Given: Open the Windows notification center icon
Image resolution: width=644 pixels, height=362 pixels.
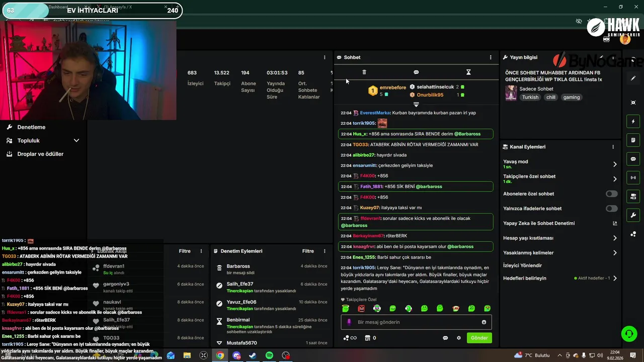Looking at the screenshot, I should point(633,355).
